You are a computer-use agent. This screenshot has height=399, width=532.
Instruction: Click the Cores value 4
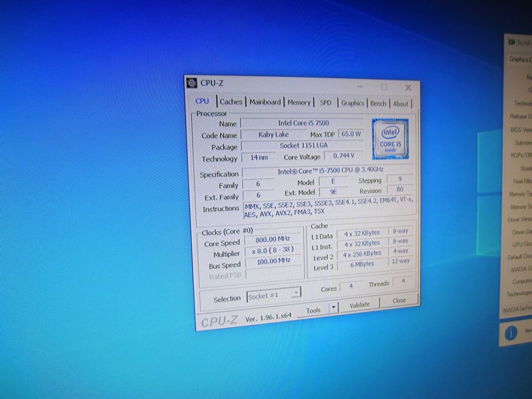click(351, 286)
